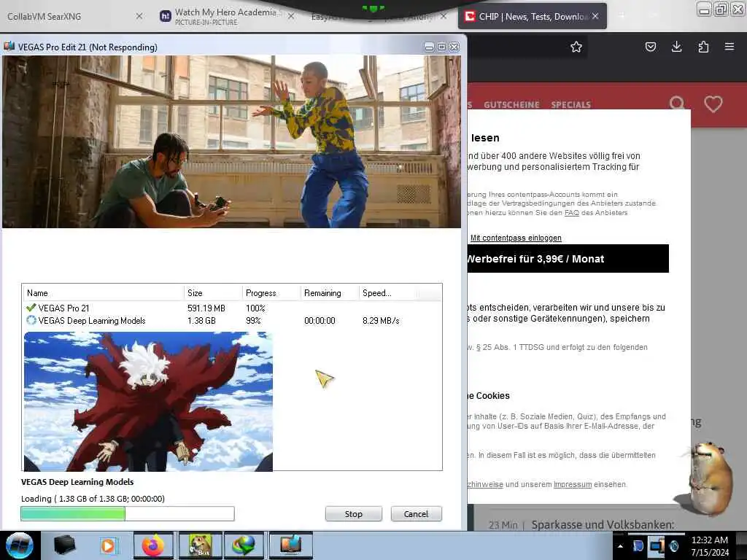This screenshot has width=747, height=560.
Task: Click the Werbefrei für 3,99€ / Monat button
Action: pos(568,259)
